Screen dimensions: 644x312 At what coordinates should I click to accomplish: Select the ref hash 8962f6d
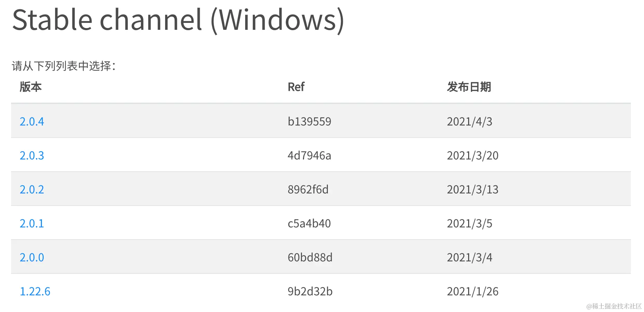tap(308, 189)
